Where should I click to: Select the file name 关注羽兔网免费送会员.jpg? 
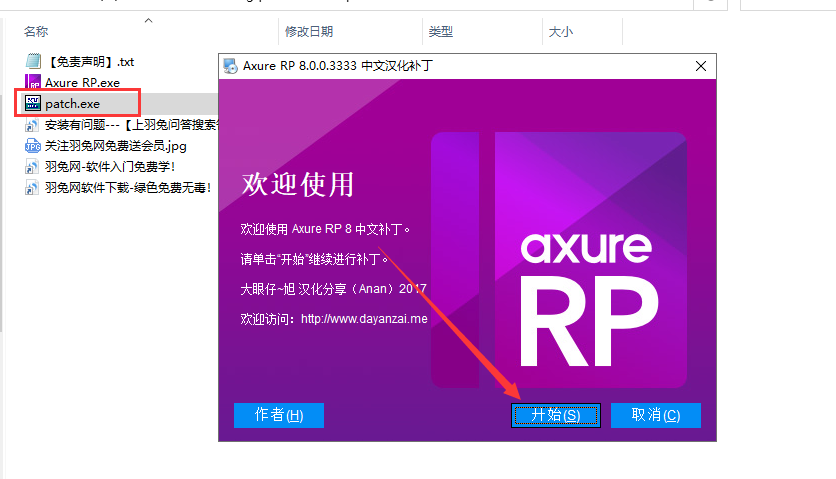pyautogui.click(x=116, y=146)
